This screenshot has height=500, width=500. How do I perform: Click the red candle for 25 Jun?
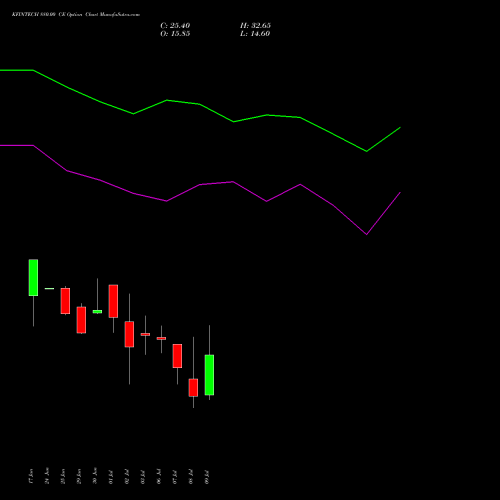click(x=65, y=301)
